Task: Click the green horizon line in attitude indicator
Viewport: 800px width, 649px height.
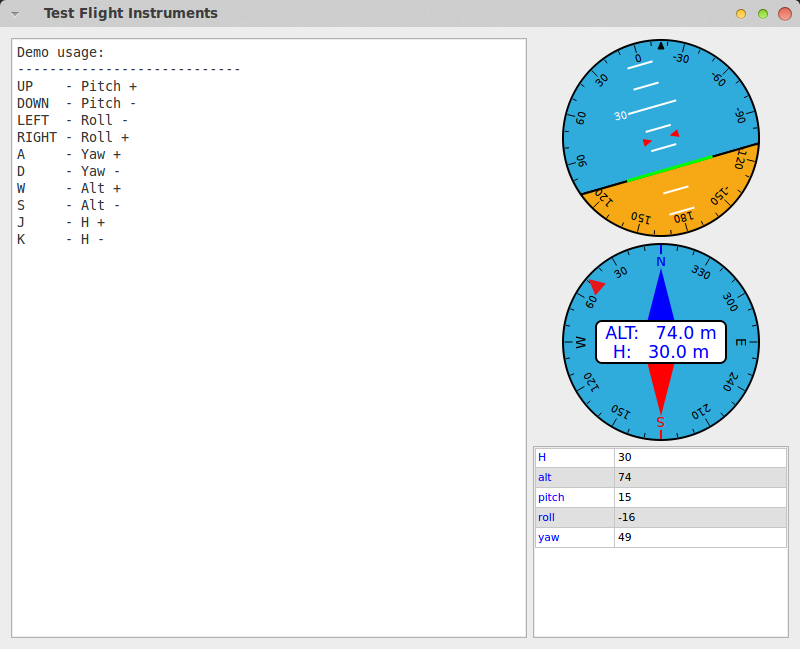Action: [670, 168]
